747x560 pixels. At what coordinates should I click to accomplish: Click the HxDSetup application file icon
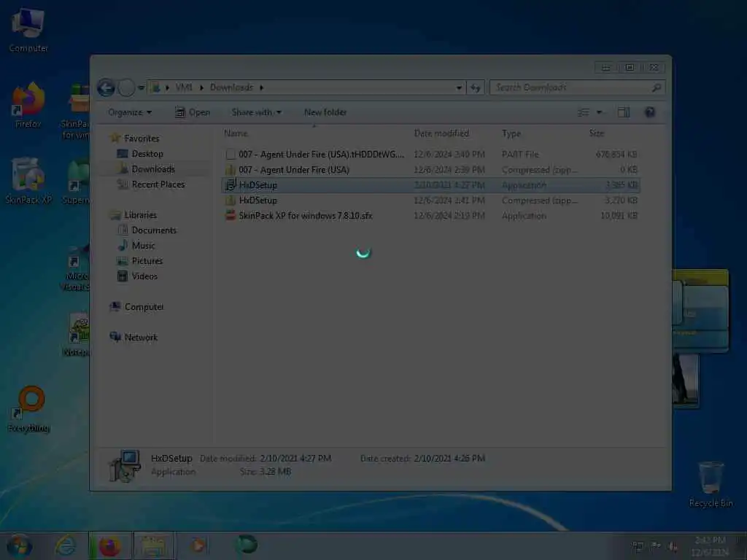(x=231, y=184)
